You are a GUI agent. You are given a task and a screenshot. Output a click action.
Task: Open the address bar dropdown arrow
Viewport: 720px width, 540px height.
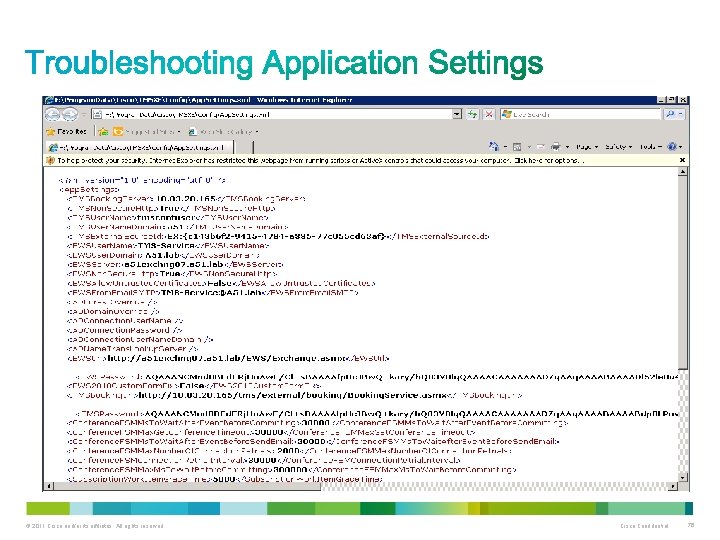click(x=457, y=114)
